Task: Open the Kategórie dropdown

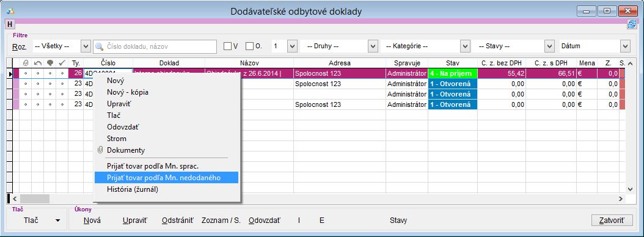Action: coord(465,46)
